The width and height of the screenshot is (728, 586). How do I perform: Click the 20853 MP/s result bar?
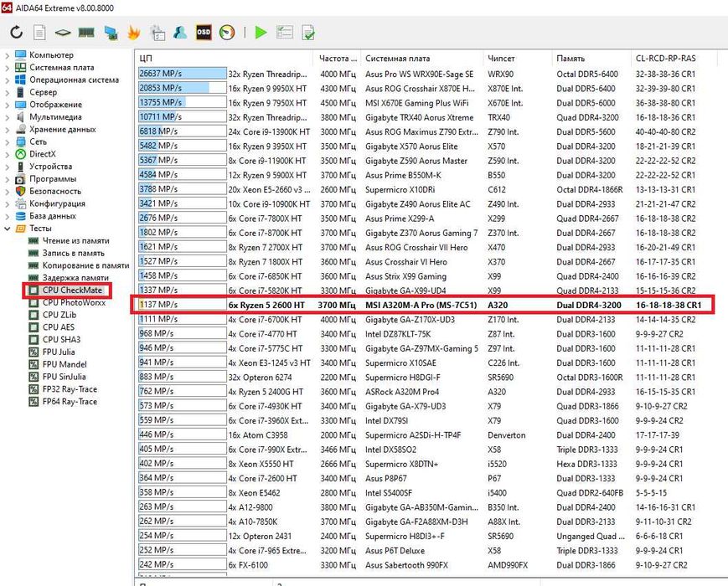182,88
